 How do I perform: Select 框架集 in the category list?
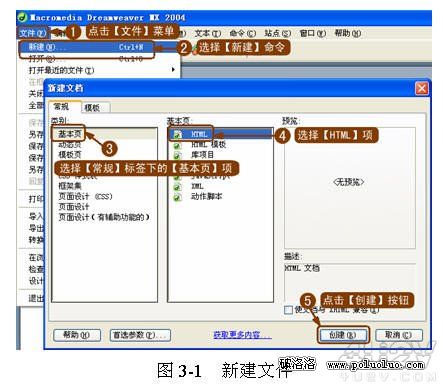click(70, 186)
